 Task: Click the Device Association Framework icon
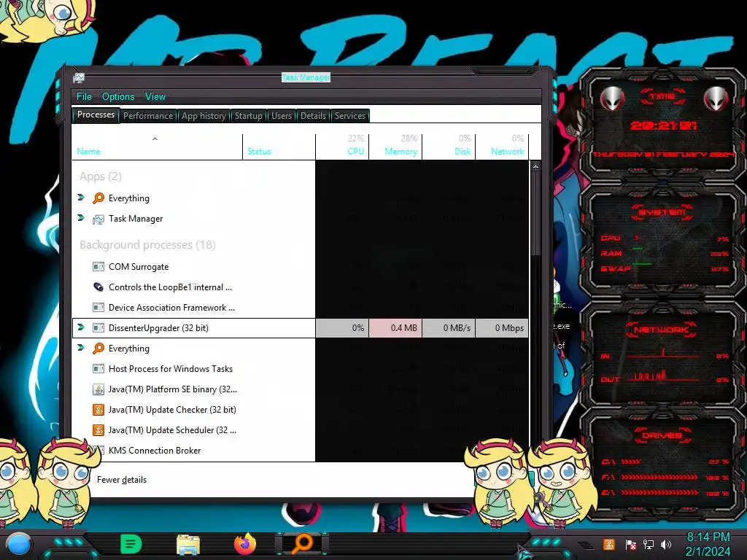click(98, 307)
